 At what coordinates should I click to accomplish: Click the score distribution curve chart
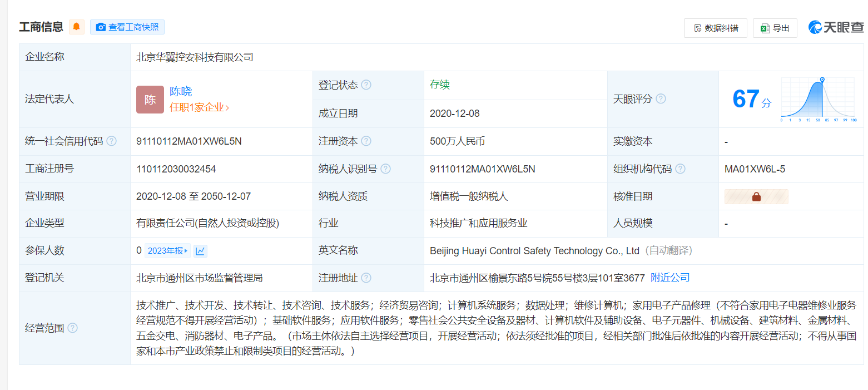point(819,100)
